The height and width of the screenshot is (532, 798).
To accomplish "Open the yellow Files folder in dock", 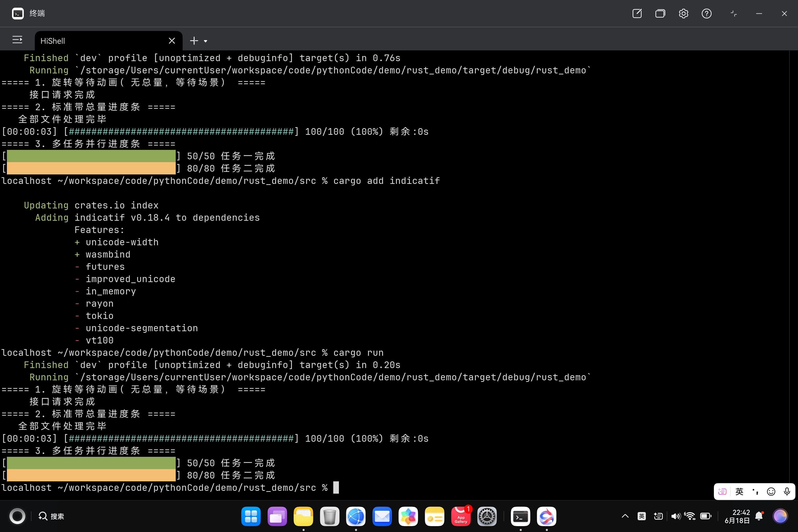I will (303, 516).
